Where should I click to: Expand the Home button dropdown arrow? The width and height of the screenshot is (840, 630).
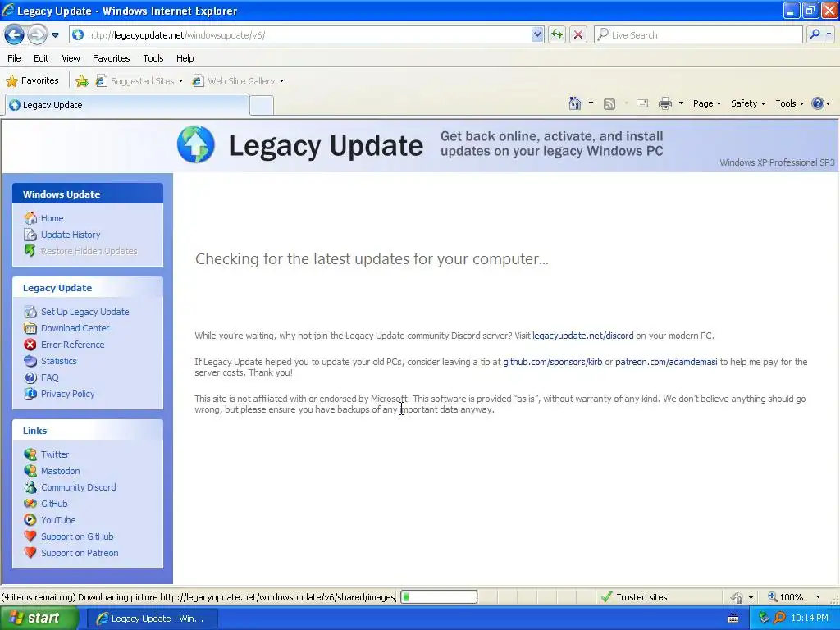click(591, 103)
